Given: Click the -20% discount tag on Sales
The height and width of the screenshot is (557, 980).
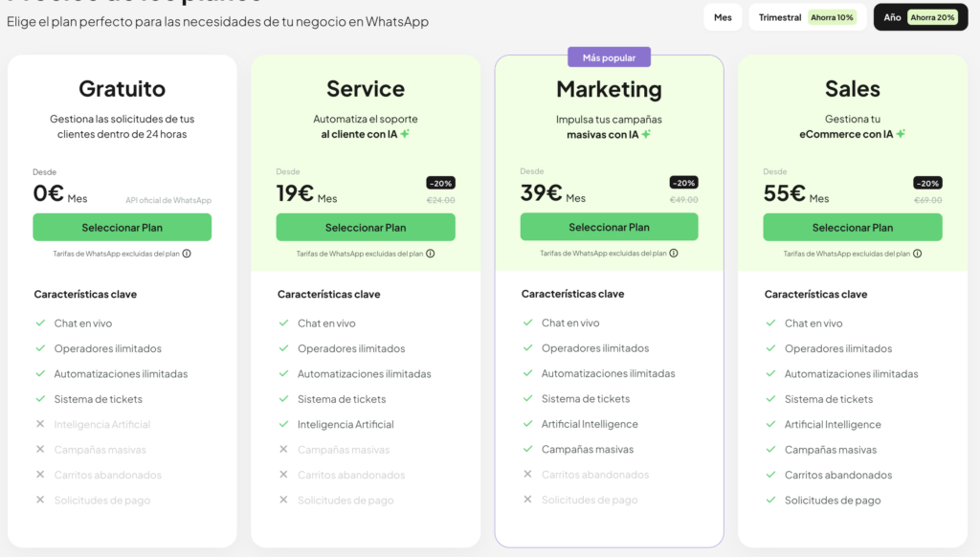Looking at the screenshot, I should point(927,183).
